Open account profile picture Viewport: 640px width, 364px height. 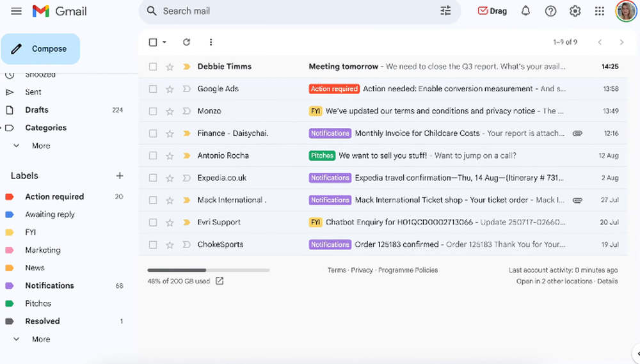(x=626, y=11)
